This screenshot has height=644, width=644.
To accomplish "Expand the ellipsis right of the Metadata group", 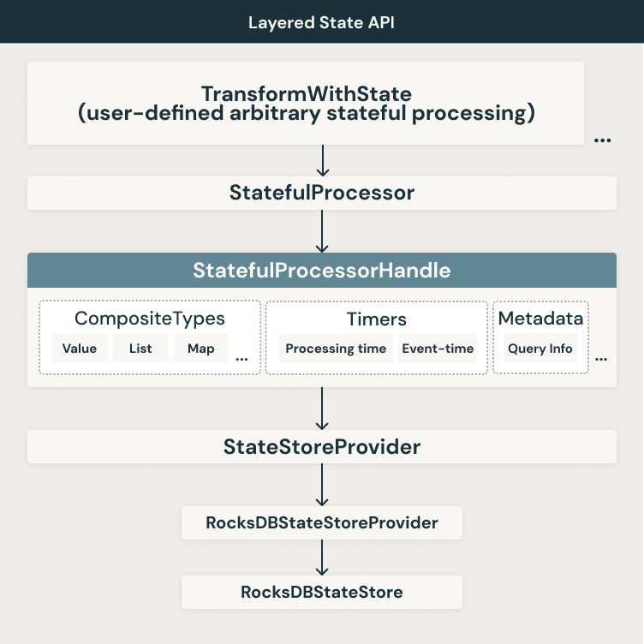I will (602, 360).
